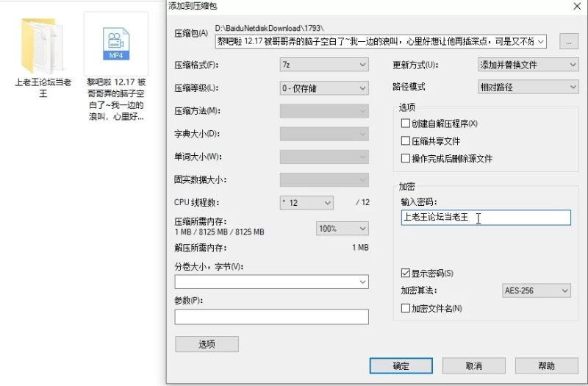Select the MP4 video file icon

(116, 43)
